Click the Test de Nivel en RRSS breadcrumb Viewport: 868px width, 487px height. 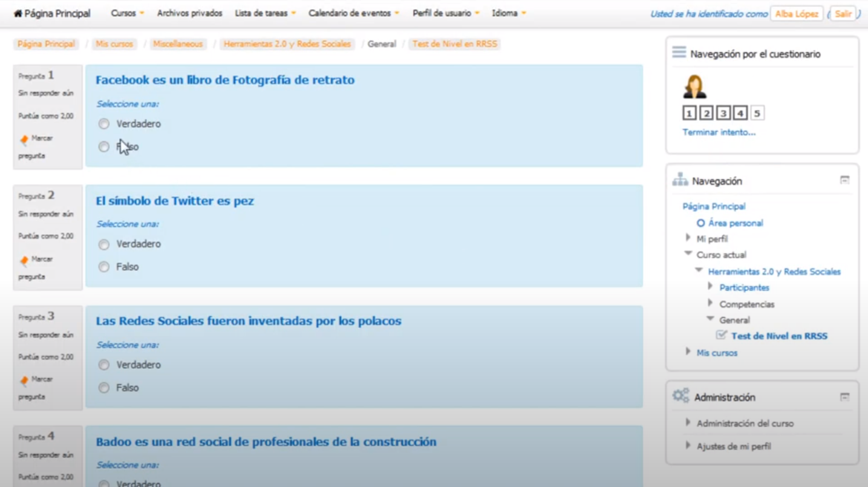(455, 44)
